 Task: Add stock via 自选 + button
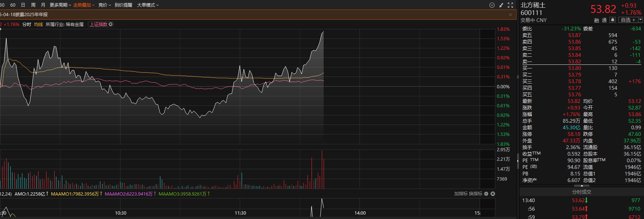(628, 20)
